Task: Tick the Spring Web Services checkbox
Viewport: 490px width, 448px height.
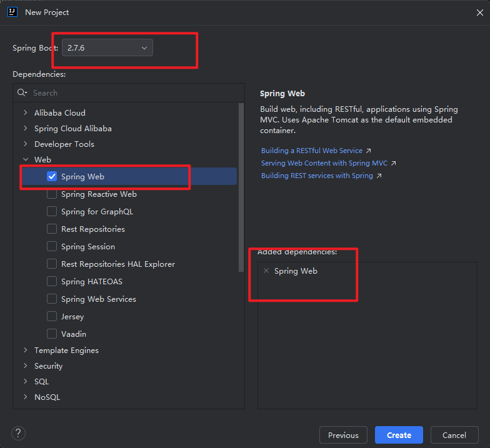Action: (52, 299)
